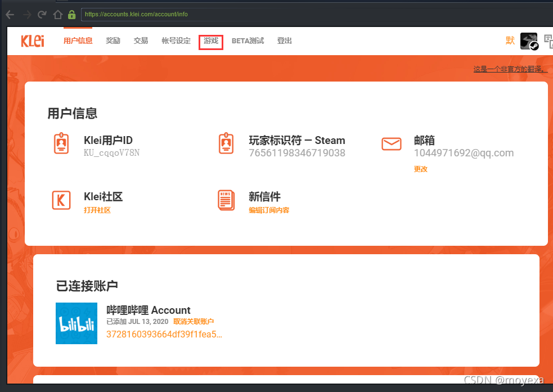Viewport: 553px width, 392px height.
Task: Click 登出 to log out
Action: coord(284,41)
